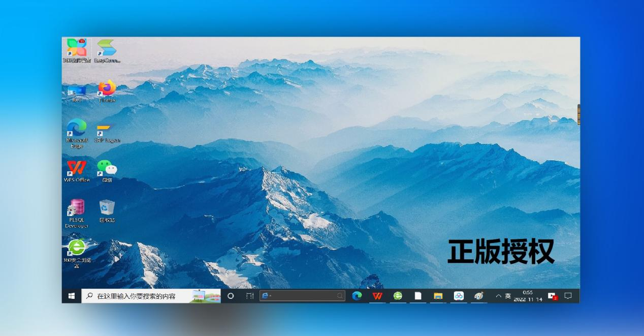644x336 pixels.
Task: Click the WPS Office desktop icon
Action: pos(77,168)
